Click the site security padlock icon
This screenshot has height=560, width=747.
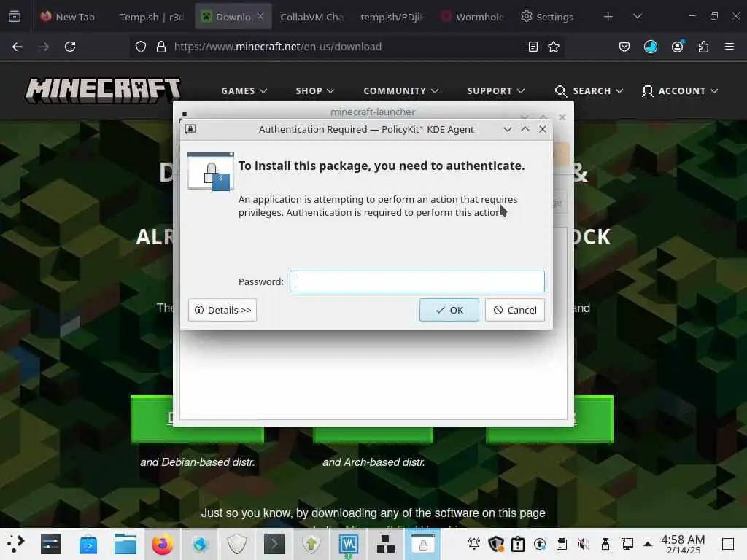click(x=161, y=47)
